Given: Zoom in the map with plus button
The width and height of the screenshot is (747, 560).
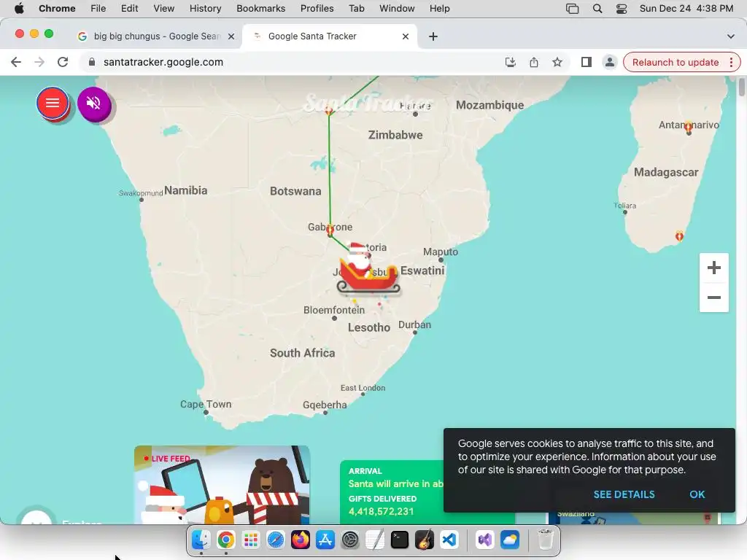Looking at the screenshot, I should 713,268.
